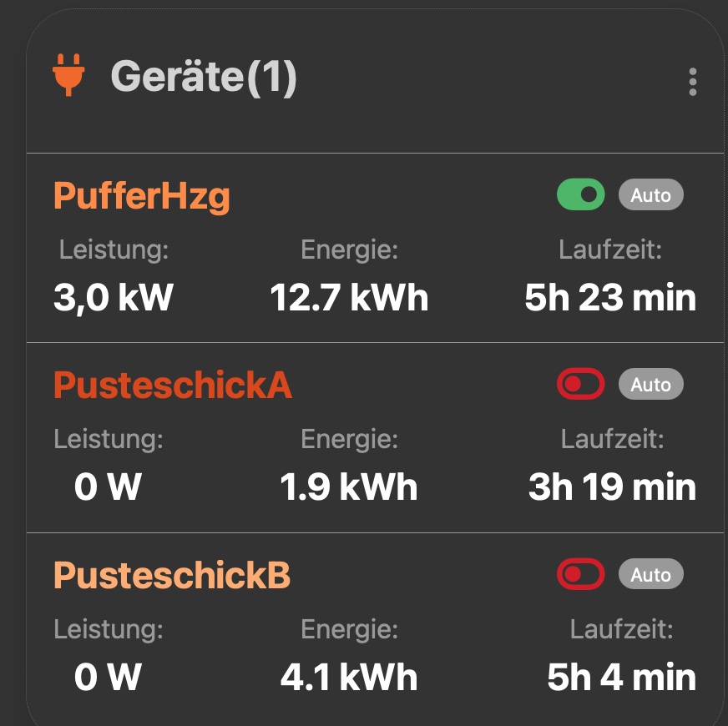The image size is (728, 726).
Task: Click the orange plug icon
Action: [x=68, y=75]
